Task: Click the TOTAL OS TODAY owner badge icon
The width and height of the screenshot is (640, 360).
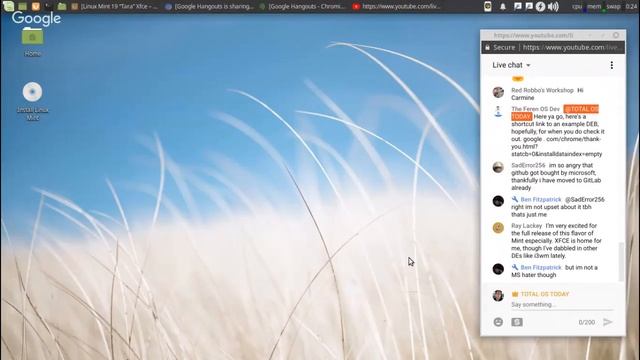Action: 515,294
